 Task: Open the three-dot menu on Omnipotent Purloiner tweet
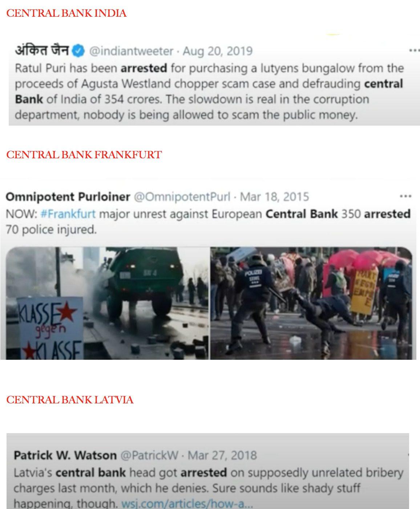[x=405, y=196]
